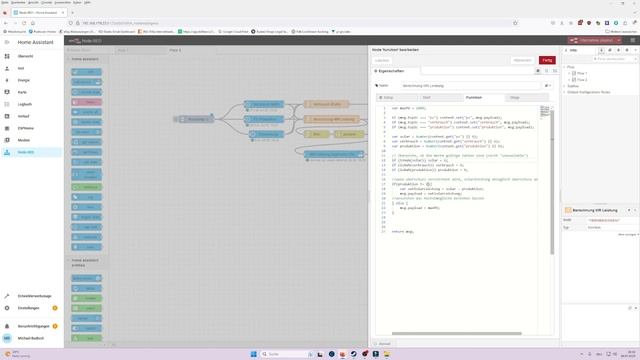Screen dimensions: 640x360
Task: Click the Berechnung WR Leistung canvas node
Action: click(x=332, y=119)
